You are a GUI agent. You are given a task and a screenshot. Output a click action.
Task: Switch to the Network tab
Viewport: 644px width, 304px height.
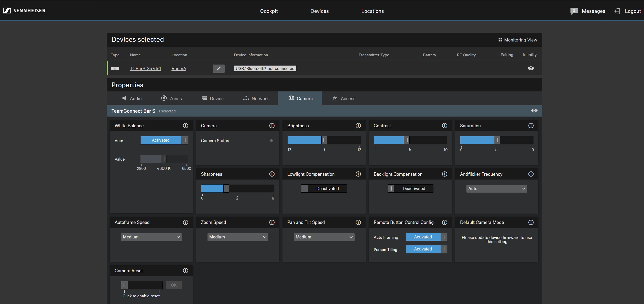(256, 98)
